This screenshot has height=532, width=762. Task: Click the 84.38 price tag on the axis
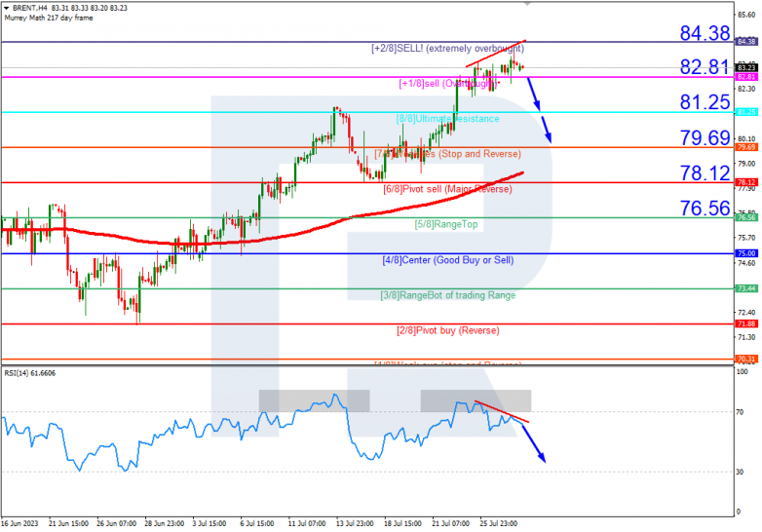(746, 41)
